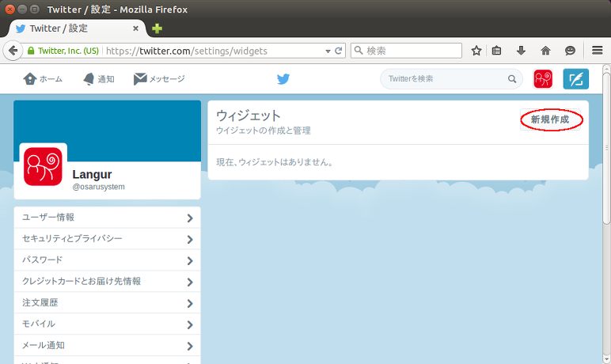This screenshot has height=364, width=611.
Task: Go to Twitter ホーム
Action: coord(43,79)
